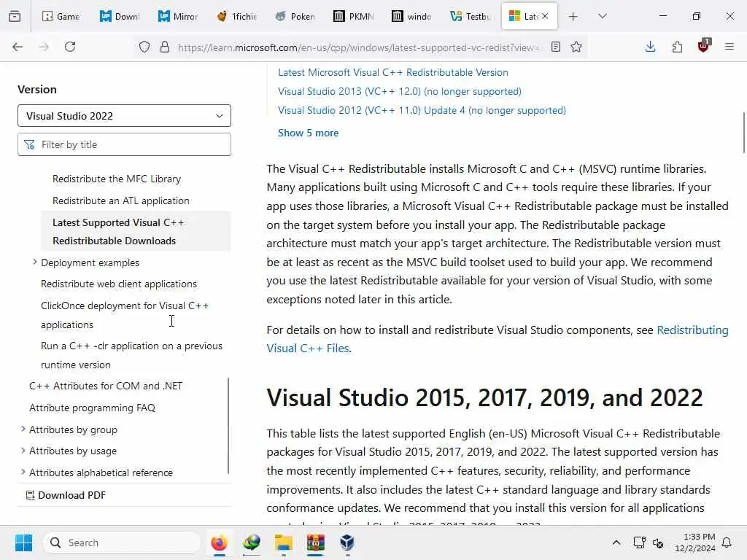Expand Deployment examples tree node
The height and width of the screenshot is (560, 747).
point(35,262)
